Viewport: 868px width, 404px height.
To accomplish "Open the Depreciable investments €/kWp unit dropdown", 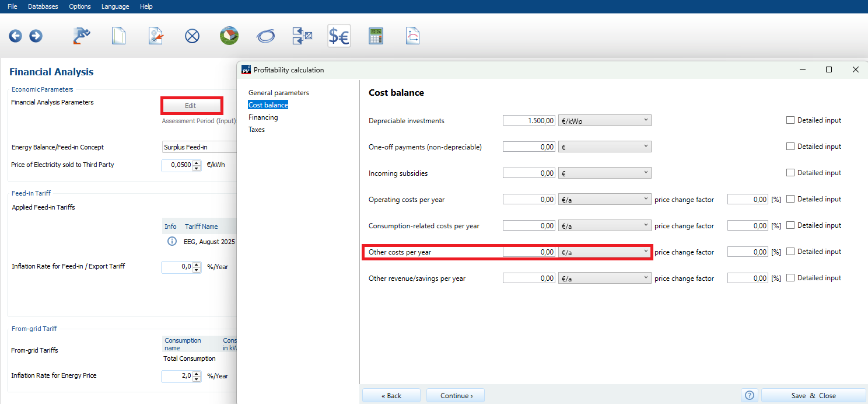I will click(604, 120).
